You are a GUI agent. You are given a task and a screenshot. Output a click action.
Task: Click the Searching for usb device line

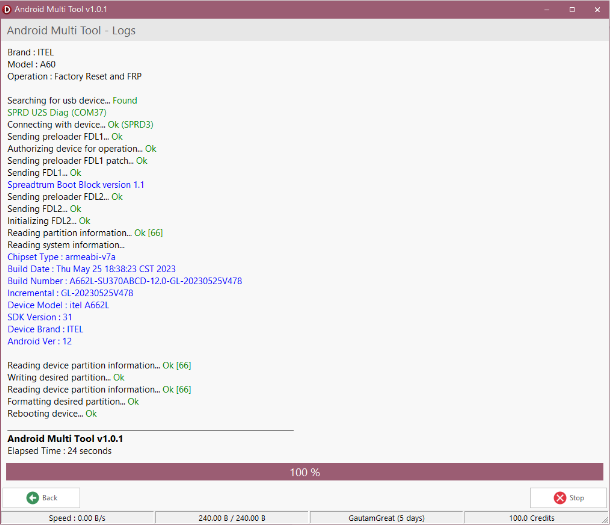point(73,101)
